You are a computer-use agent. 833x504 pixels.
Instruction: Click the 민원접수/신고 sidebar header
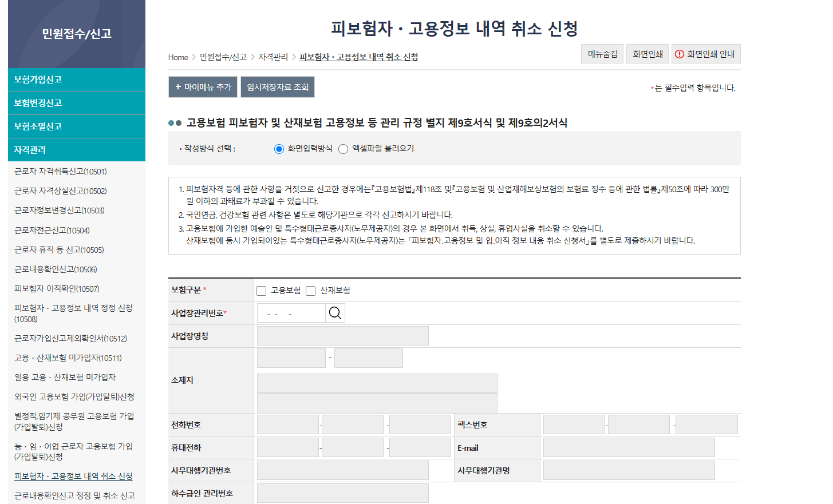[77, 34]
